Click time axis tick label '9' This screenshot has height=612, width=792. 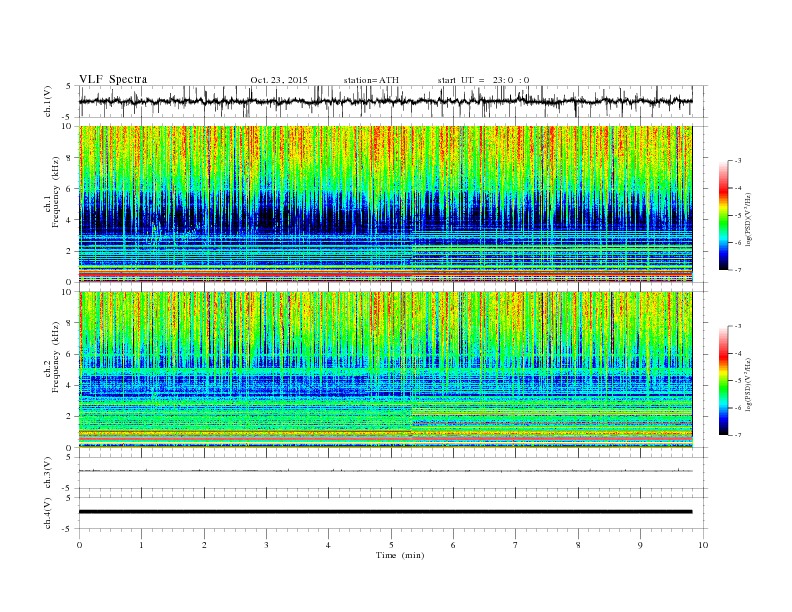(640, 545)
